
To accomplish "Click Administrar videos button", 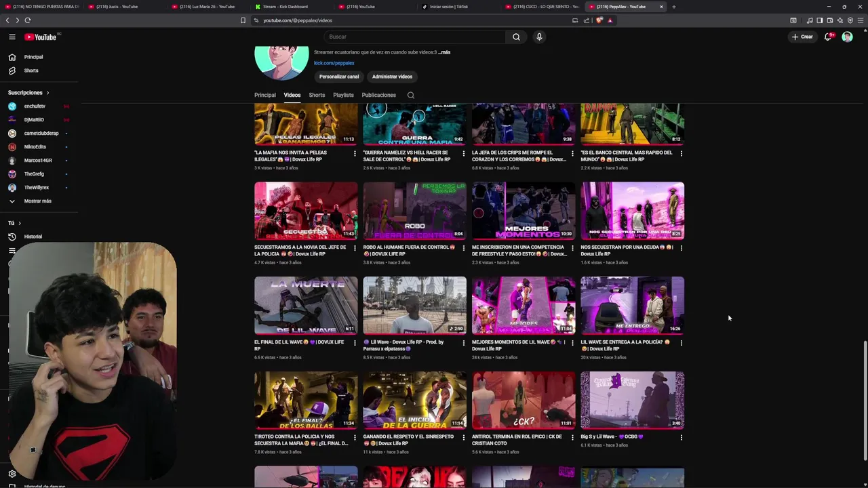I will 392,77.
